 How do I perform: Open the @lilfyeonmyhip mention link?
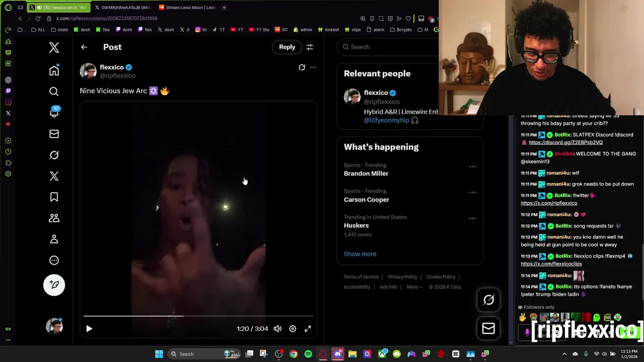point(386,120)
